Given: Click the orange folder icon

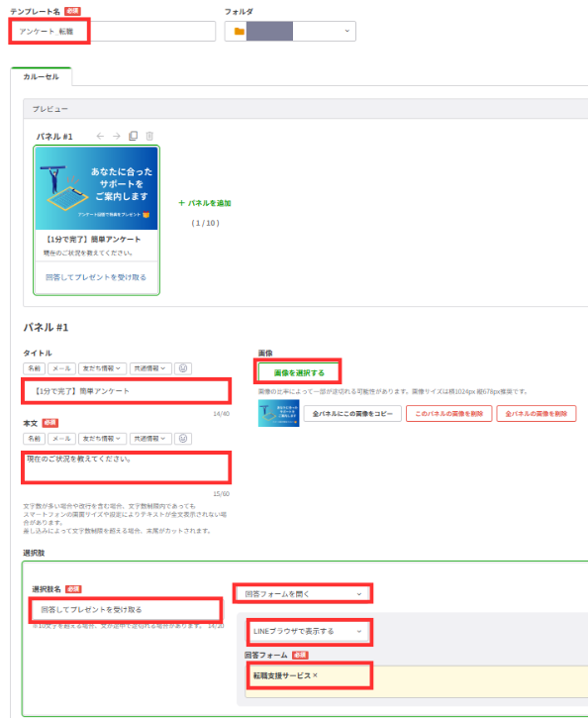Looking at the screenshot, I should [x=240, y=31].
